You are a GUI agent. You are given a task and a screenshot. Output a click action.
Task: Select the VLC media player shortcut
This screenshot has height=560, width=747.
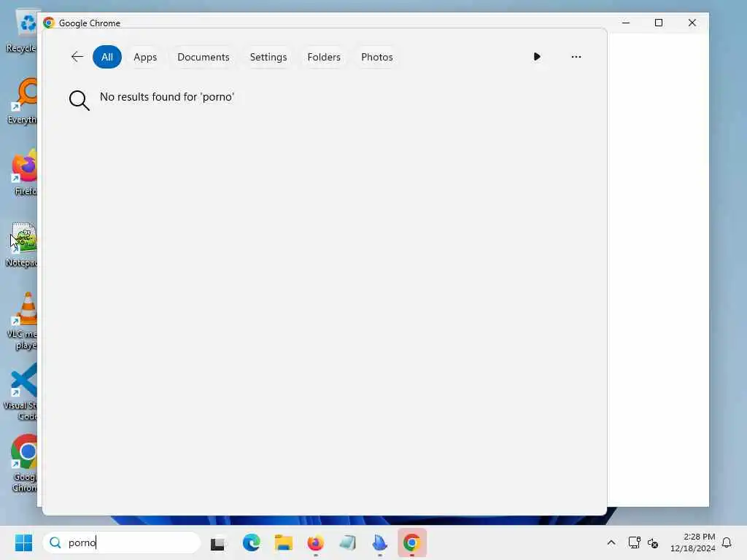(23, 320)
